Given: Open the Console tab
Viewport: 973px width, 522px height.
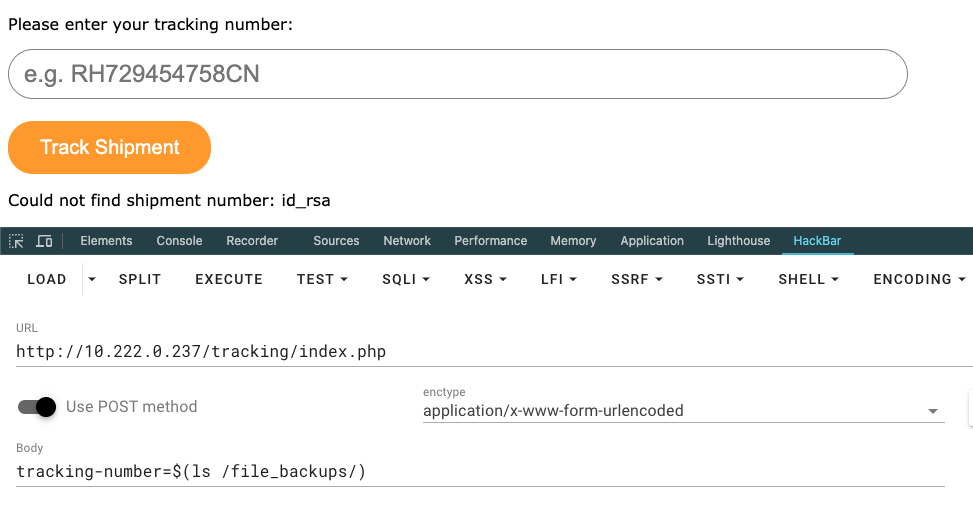Looking at the screenshot, I should click(179, 241).
